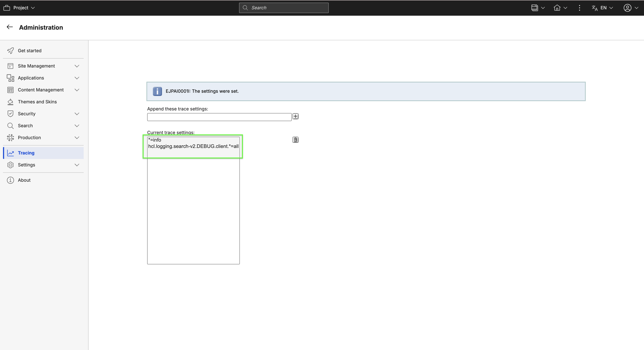Screen dimensions: 644x350
Task: Expand the Site Management section
Action: pyautogui.click(x=77, y=66)
